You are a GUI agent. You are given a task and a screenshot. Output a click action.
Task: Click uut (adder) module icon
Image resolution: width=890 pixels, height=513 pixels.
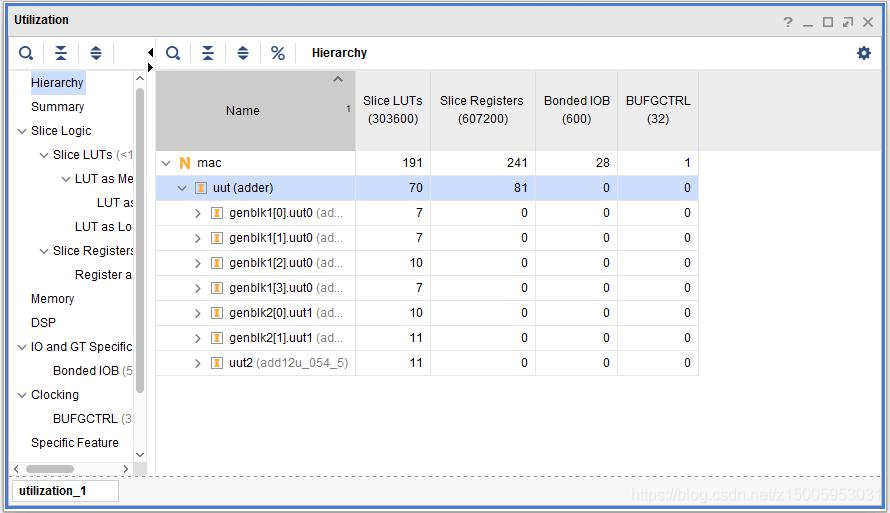point(201,188)
